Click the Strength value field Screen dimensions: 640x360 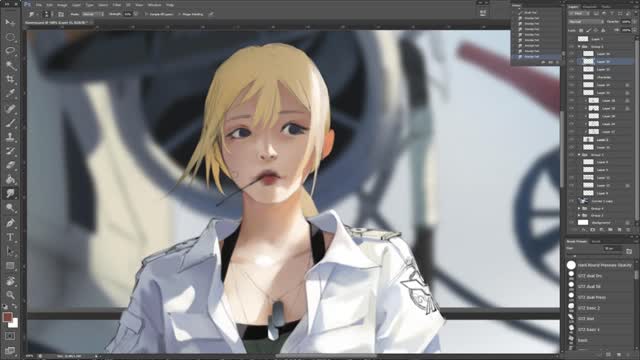click(x=128, y=14)
